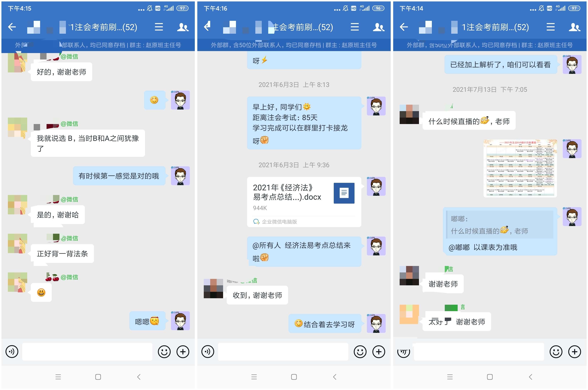
Task: Open the 经济法易考点总结 docx file icon
Action: click(344, 193)
